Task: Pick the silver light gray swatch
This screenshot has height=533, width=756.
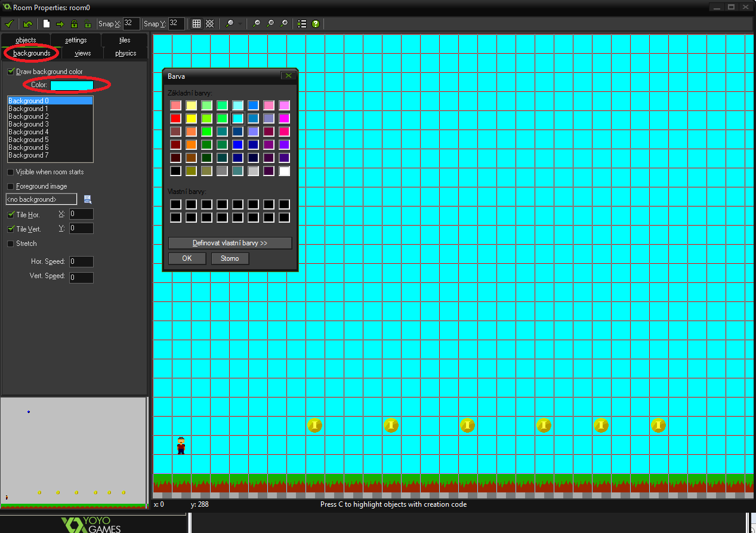Action: (x=253, y=171)
